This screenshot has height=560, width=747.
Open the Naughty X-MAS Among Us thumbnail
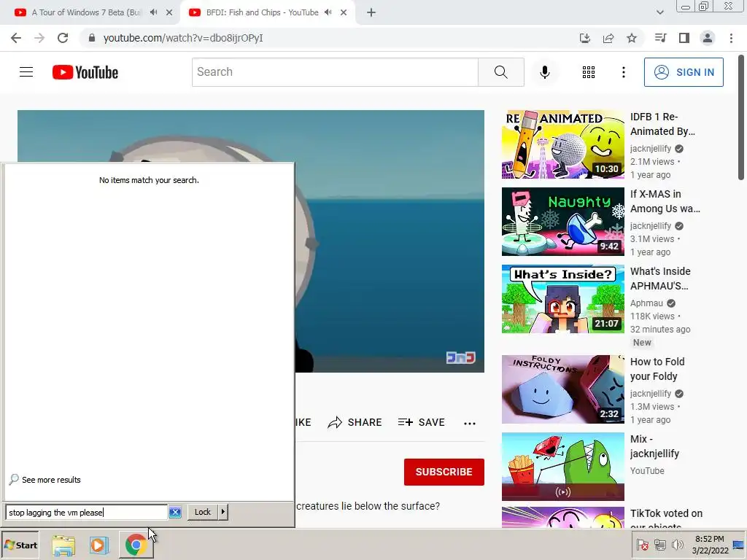tap(562, 222)
